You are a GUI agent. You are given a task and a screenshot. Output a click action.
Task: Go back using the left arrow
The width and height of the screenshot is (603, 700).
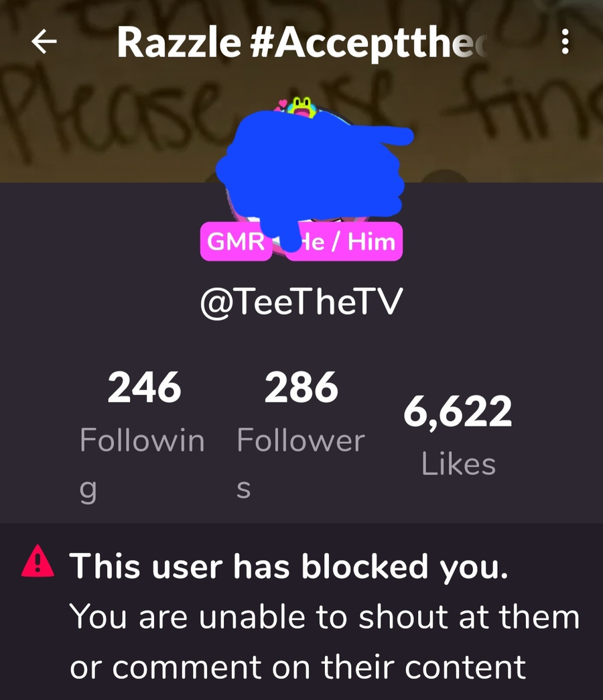click(x=44, y=42)
